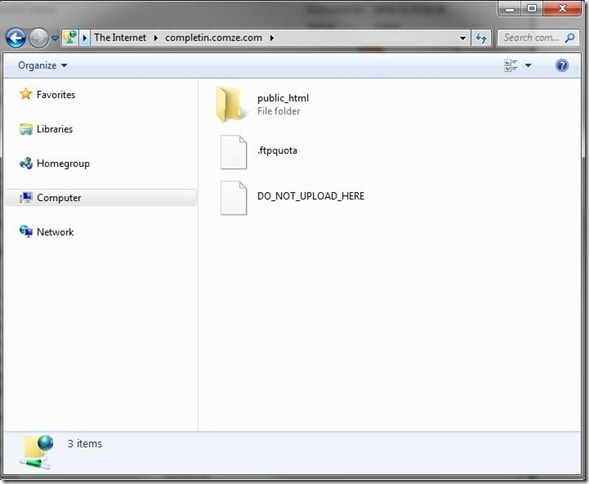
Task: Click the Network globe icon
Action: click(x=26, y=231)
